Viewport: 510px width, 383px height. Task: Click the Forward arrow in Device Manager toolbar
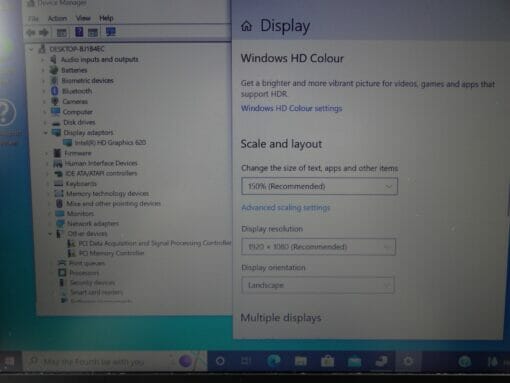click(44, 32)
